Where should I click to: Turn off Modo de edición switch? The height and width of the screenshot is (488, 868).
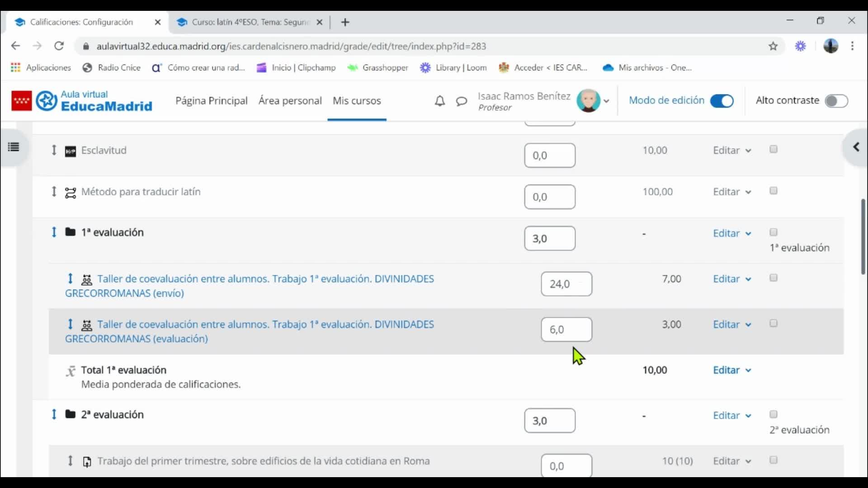click(x=722, y=101)
